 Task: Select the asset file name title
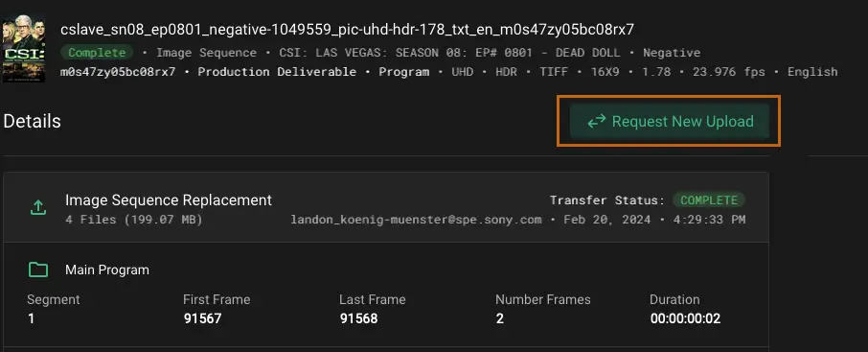347,30
